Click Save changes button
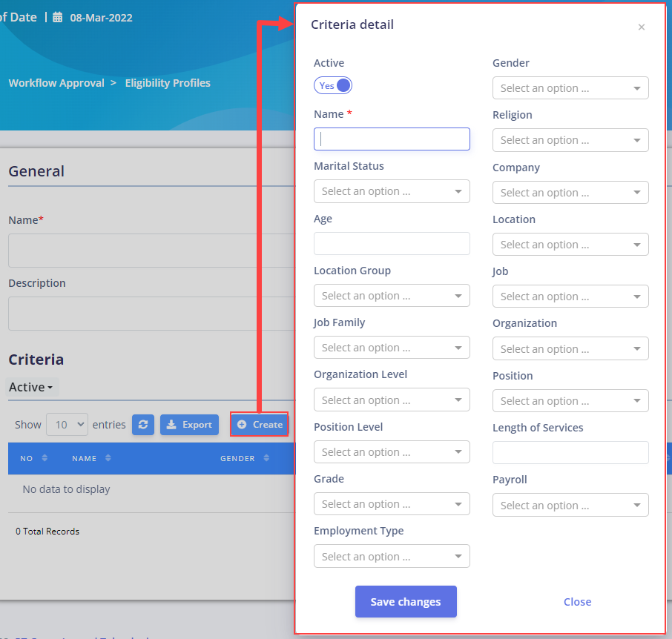Viewport: 672px width, 639px height. pos(406,601)
